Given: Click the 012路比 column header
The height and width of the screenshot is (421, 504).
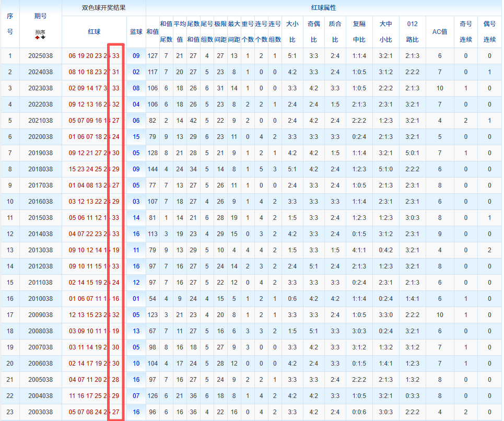Looking at the screenshot, I should pos(412,32).
